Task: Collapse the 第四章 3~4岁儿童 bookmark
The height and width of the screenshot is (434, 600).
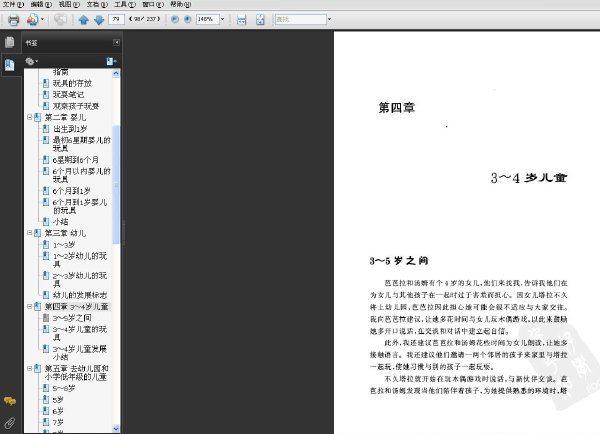Action: 29,306
